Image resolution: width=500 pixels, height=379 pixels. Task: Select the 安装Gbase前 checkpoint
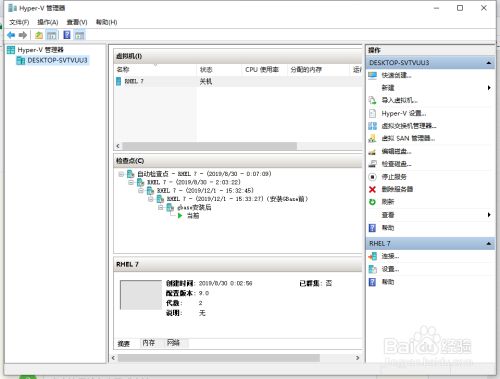click(x=238, y=199)
